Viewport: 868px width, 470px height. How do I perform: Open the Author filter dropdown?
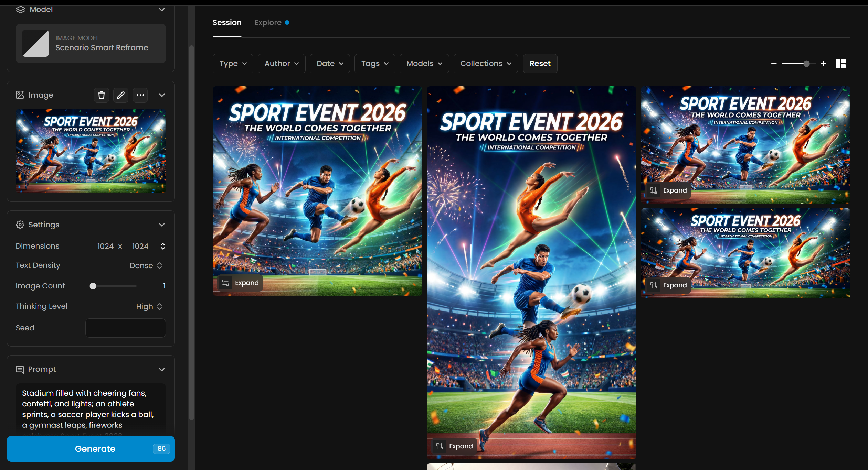(x=282, y=64)
